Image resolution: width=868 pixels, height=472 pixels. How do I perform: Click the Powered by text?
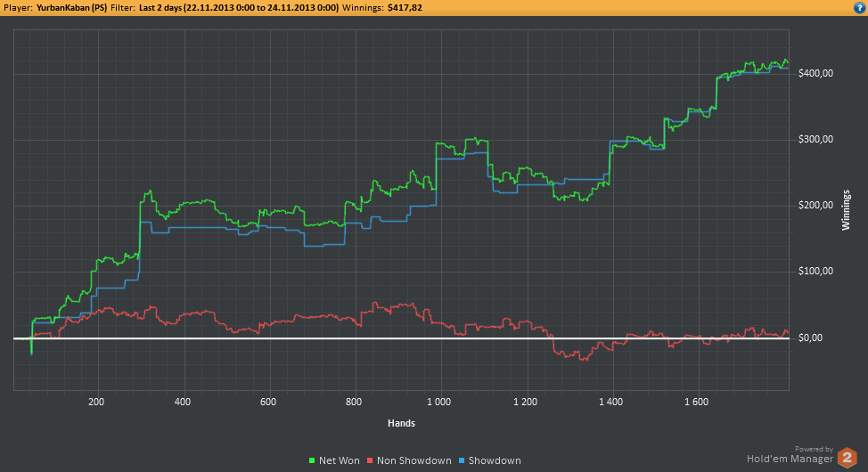pos(814,449)
